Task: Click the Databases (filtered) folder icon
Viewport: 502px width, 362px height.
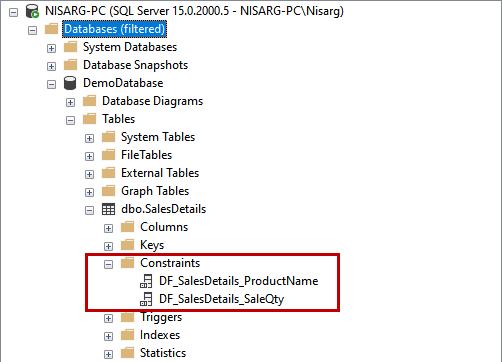Action: pyautogui.click(x=51, y=29)
